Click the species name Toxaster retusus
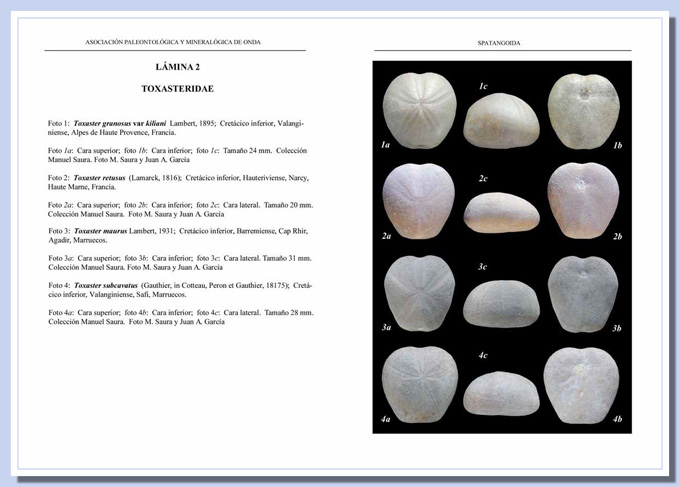The width and height of the screenshot is (680, 487). [99, 178]
